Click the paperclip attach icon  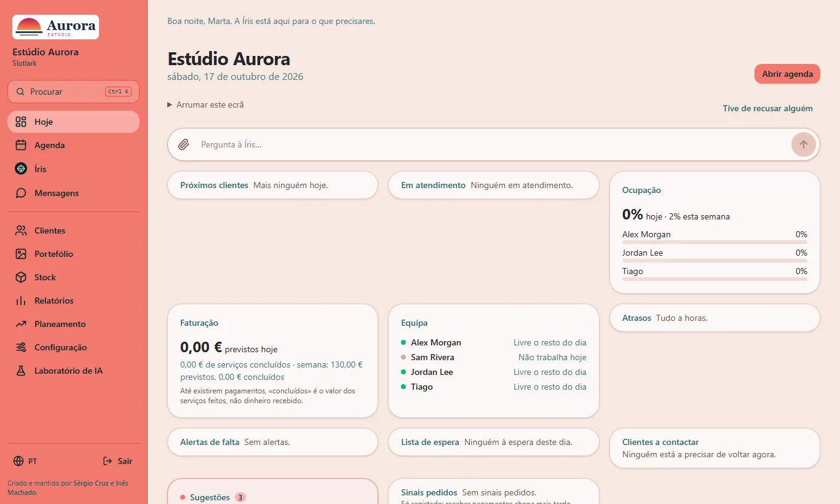tap(183, 144)
